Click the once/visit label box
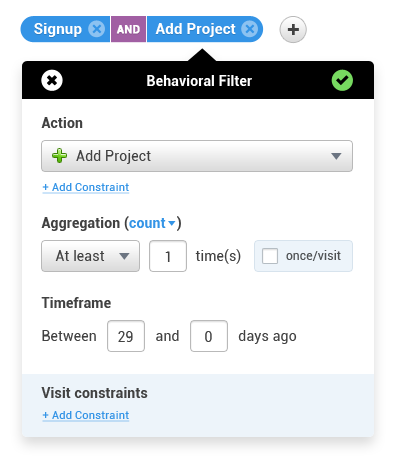The image size is (395, 476). tap(303, 256)
